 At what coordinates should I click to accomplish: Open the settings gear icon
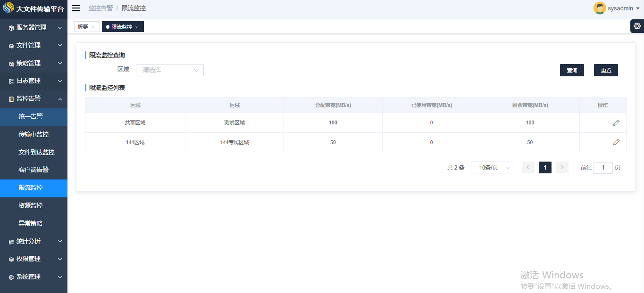[637, 26]
